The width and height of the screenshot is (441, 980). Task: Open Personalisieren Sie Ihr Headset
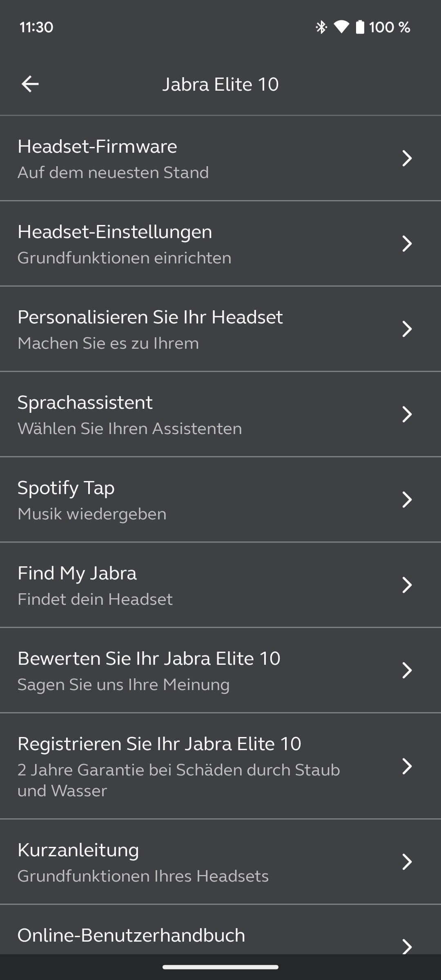pyautogui.click(x=150, y=317)
